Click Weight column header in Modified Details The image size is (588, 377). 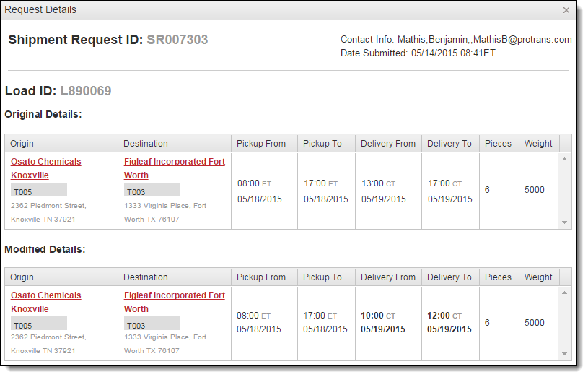point(538,277)
